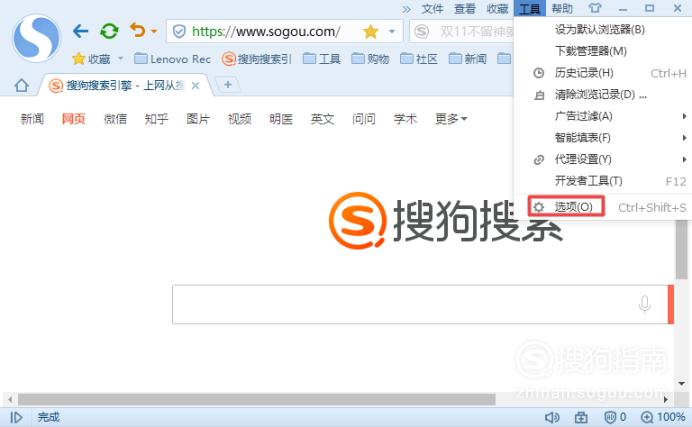Image resolution: width=692 pixels, height=427 pixels.
Task: Click the Sogou browser logo avatar
Action: tap(37, 37)
